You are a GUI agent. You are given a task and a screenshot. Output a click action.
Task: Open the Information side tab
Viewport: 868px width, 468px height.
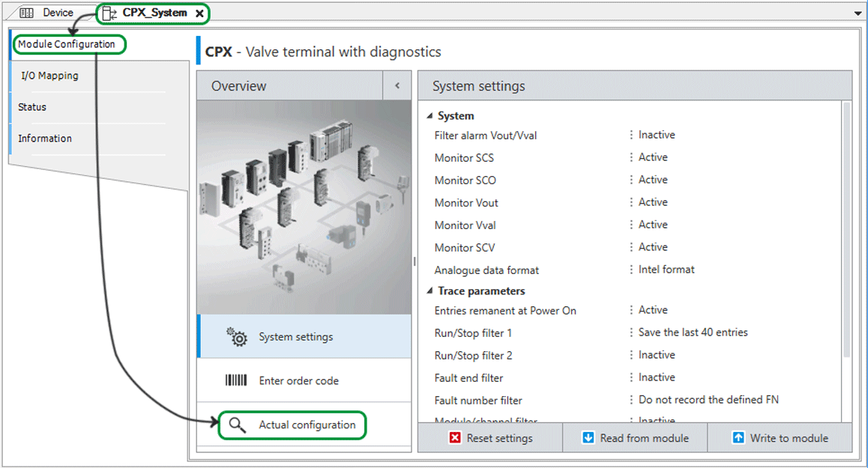(45, 139)
